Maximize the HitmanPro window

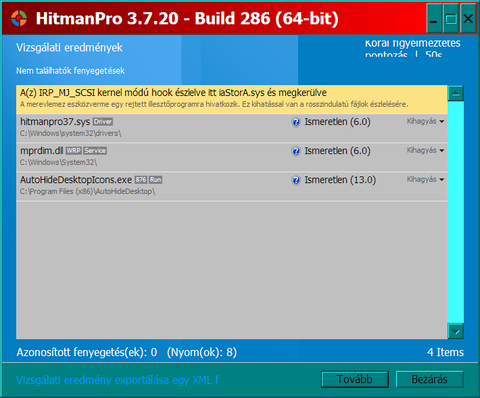[451, 18]
